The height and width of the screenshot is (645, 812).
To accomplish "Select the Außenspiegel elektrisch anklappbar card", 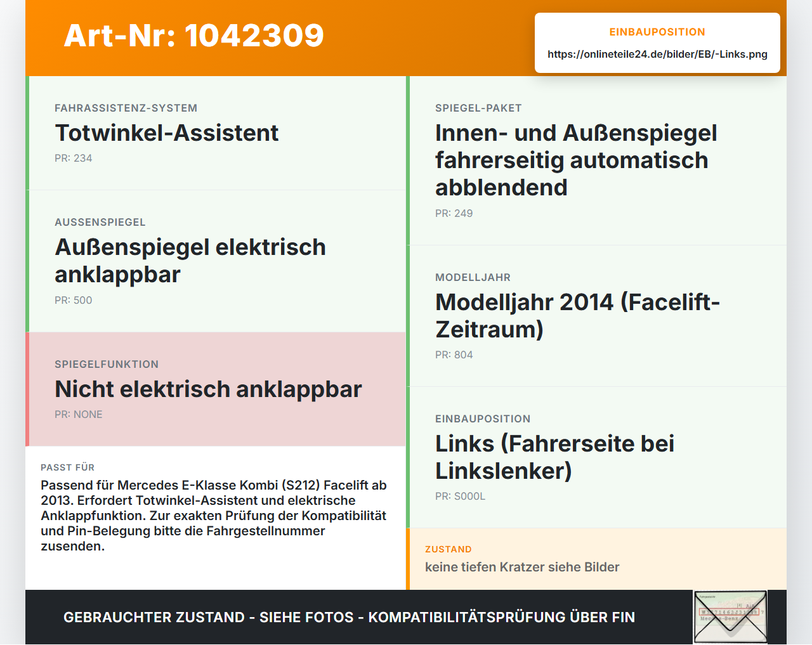I will [216, 261].
